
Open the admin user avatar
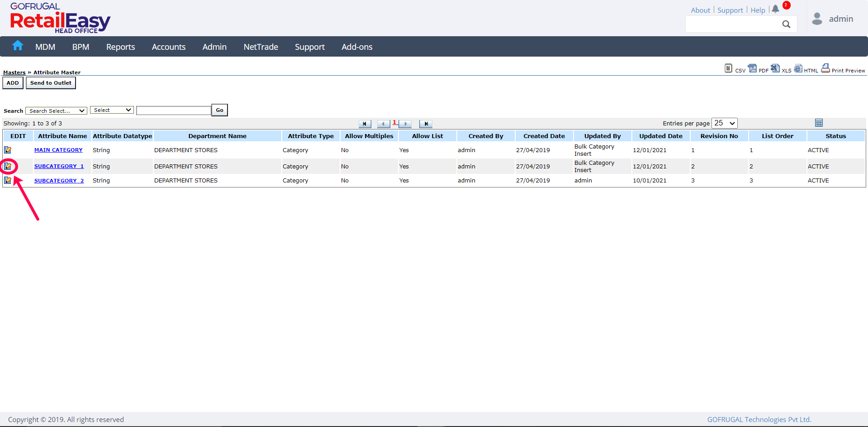[x=817, y=19]
